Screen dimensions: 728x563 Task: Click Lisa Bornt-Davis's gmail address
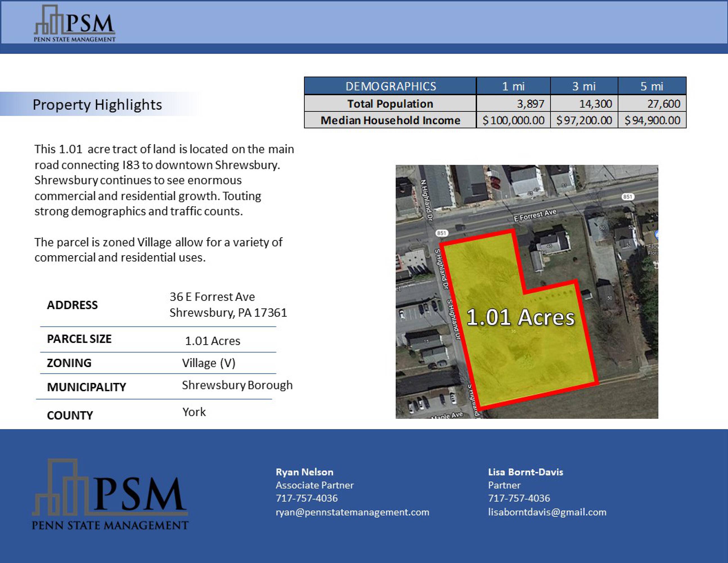547,512
